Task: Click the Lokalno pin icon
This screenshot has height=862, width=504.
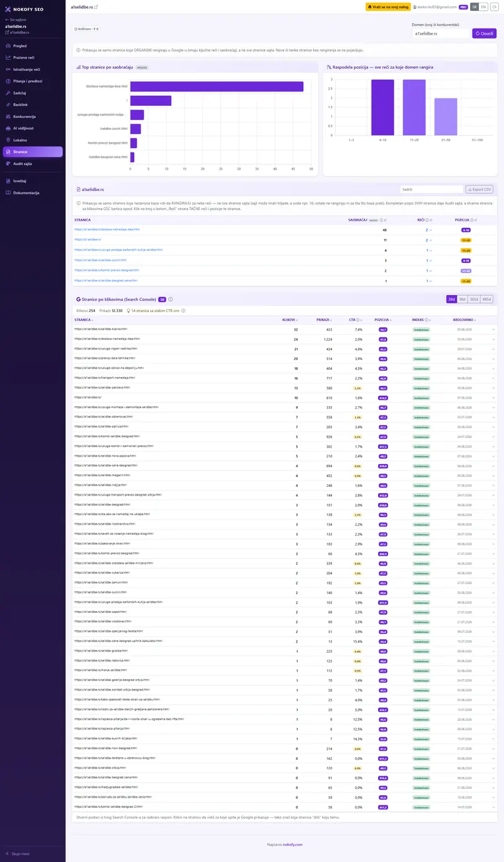Action: 8,140
